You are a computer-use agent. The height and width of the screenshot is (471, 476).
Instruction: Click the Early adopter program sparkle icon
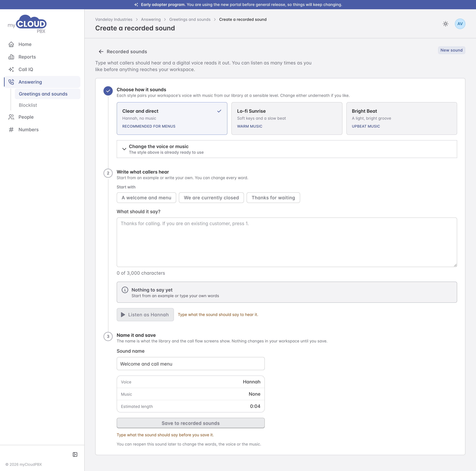click(x=136, y=5)
